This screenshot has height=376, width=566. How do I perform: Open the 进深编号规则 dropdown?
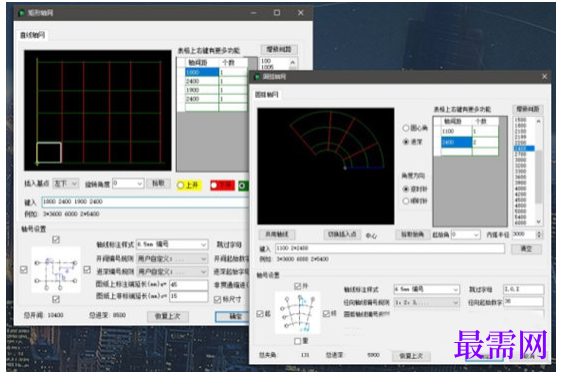(172, 271)
